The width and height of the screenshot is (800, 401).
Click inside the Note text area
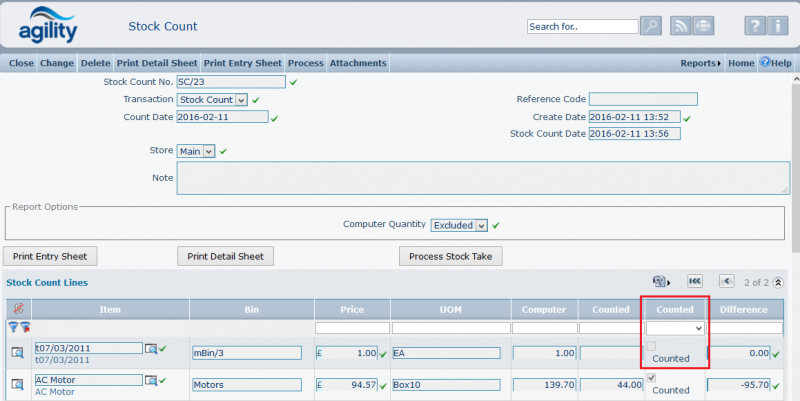pyautogui.click(x=482, y=178)
